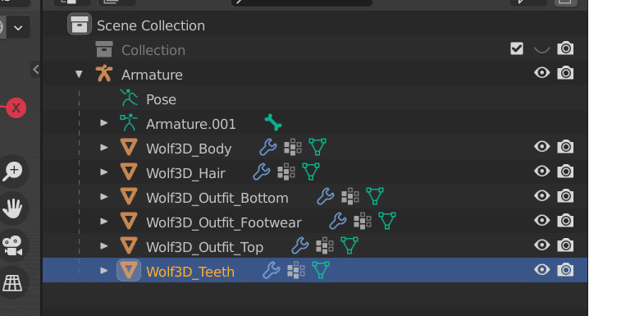Select the Pose entry under Armature
Viewport: 644px width, 316px height.
click(x=161, y=99)
